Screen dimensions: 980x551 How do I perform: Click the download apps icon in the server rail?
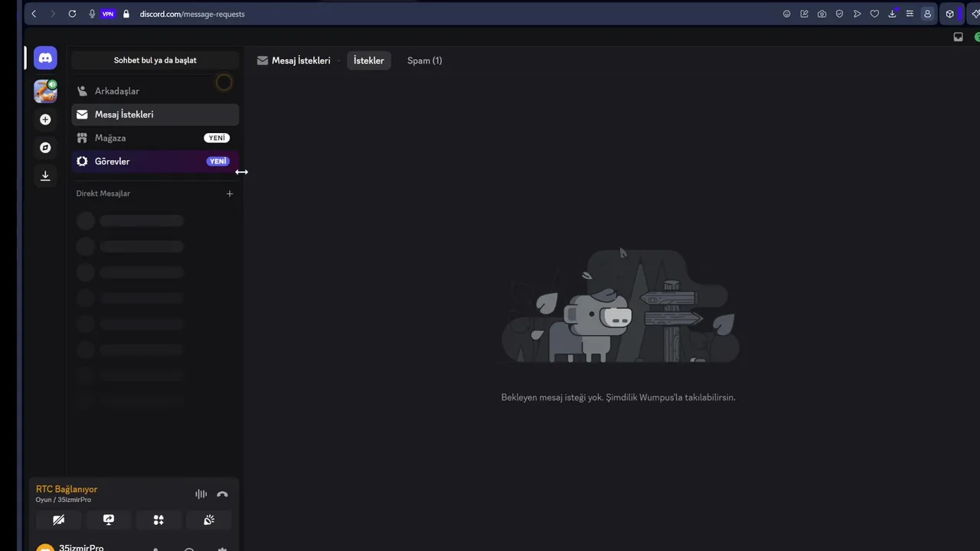coord(45,176)
